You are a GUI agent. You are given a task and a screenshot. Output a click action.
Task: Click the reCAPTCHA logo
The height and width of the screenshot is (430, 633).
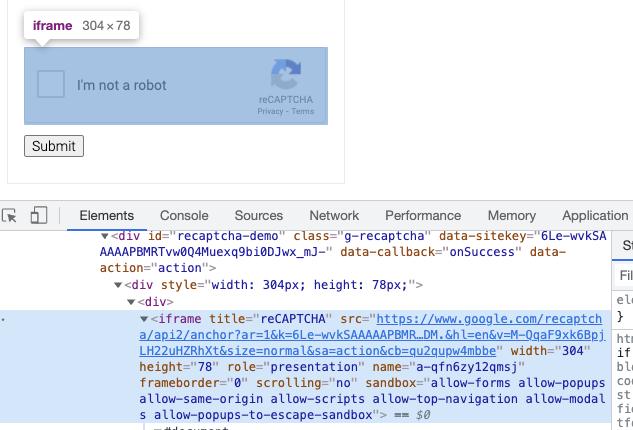coord(286,74)
